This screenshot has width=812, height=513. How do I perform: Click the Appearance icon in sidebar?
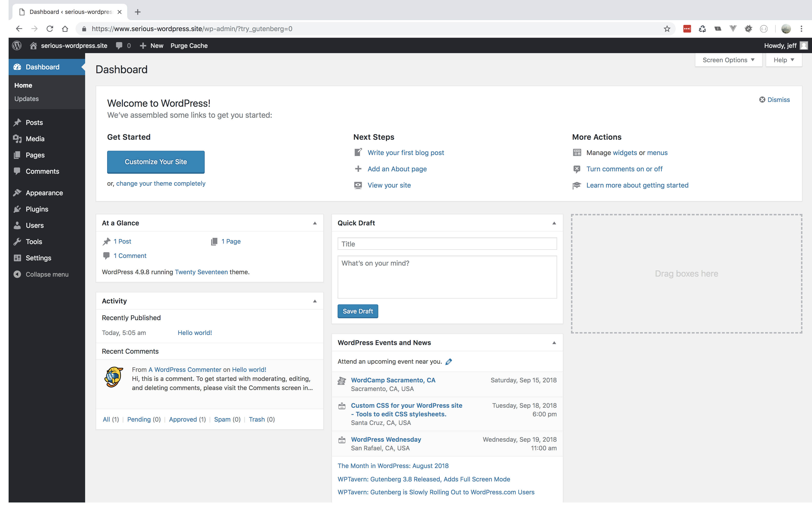(17, 192)
